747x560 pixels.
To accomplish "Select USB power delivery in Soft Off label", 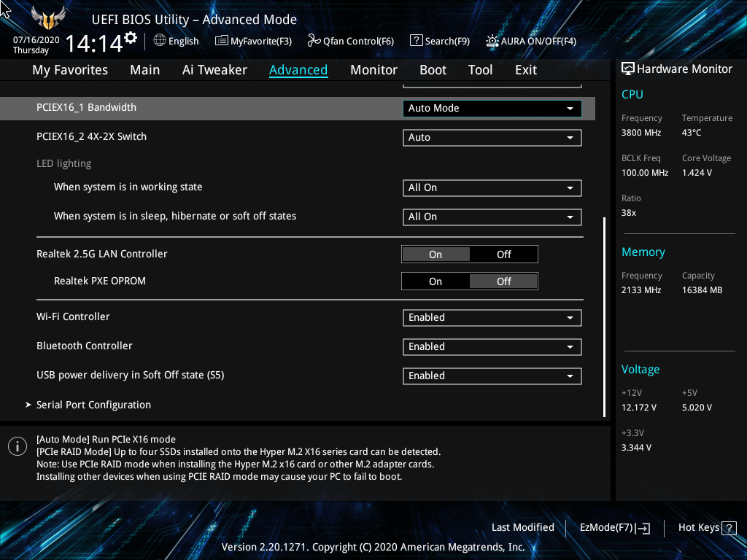I will click(x=130, y=376).
